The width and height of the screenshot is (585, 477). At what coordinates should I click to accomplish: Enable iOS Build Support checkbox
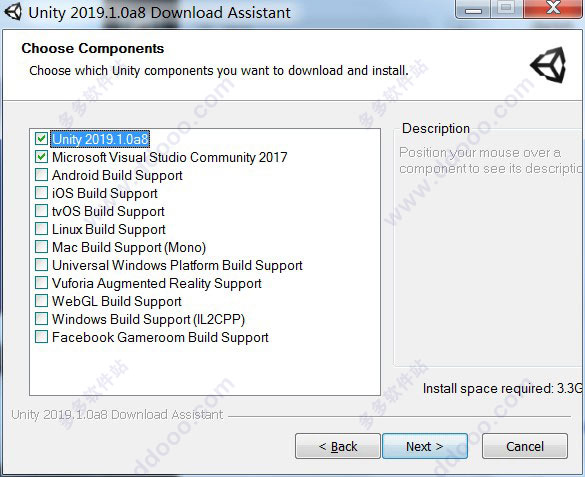41,193
